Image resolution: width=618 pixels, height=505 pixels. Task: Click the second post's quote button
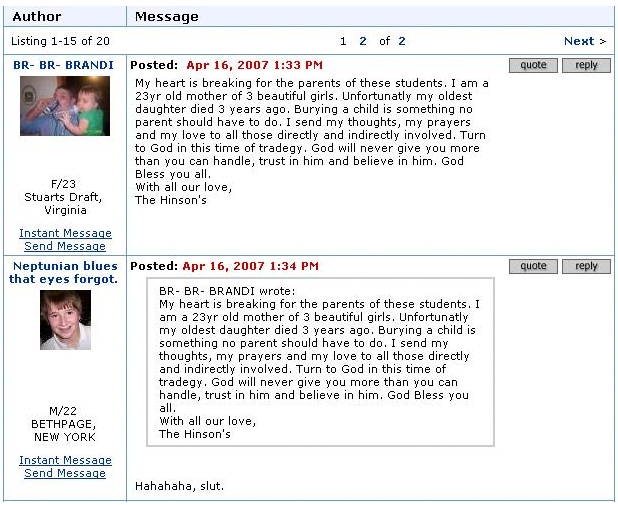tap(533, 266)
